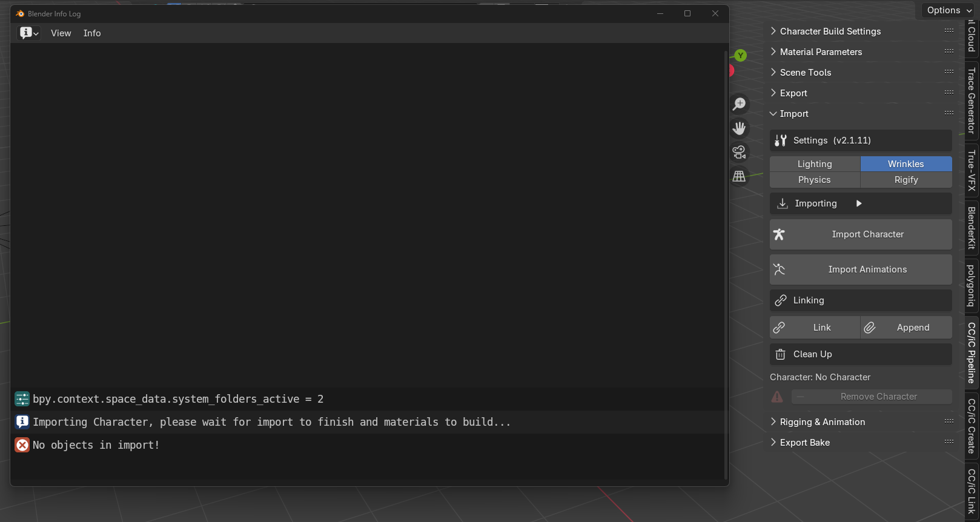Image resolution: width=980 pixels, height=522 pixels.
Task: Click the Scene Tools drag grip
Action: tap(949, 71)
